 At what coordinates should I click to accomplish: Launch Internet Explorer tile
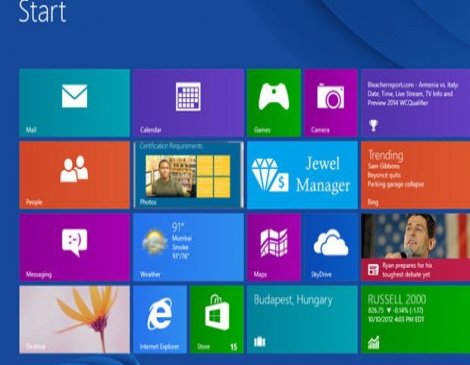pos(160,319)
